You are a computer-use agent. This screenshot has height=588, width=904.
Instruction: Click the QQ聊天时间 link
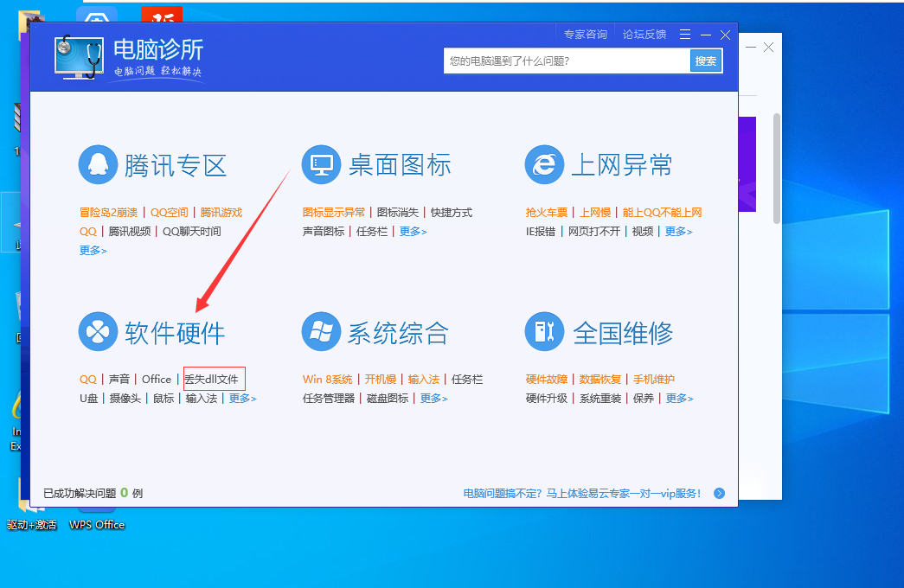click(191, 232)
